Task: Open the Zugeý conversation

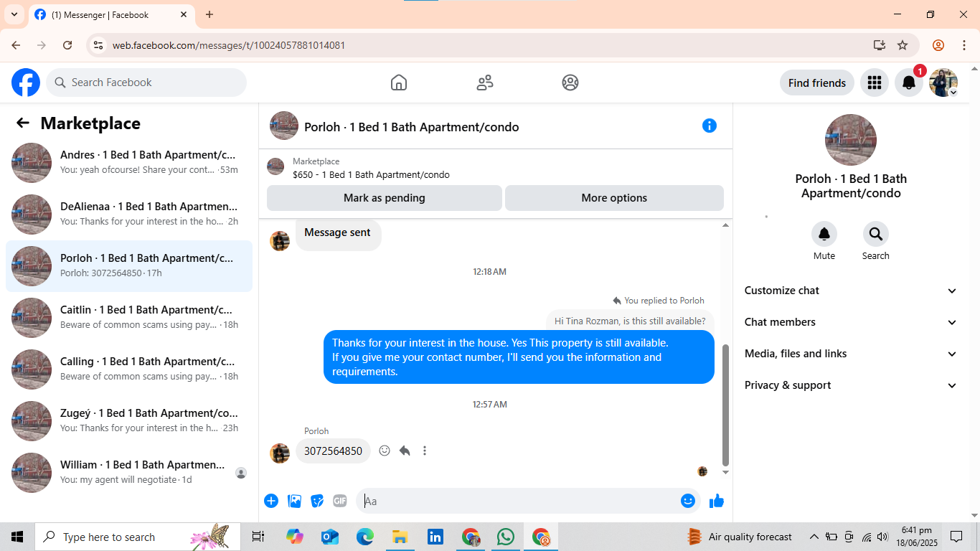Action: (129, 421)
